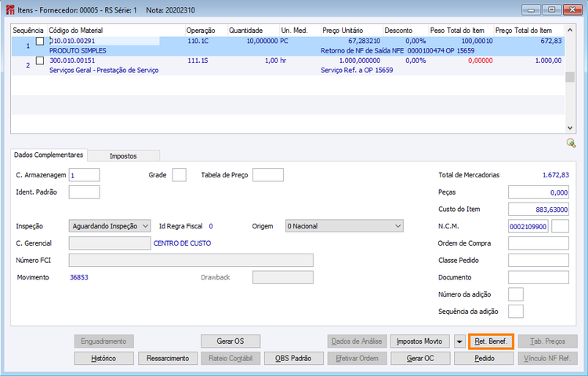Click the Código do Material column header
588x376 pixels.
pyautogui.click(x=116, y=31)
